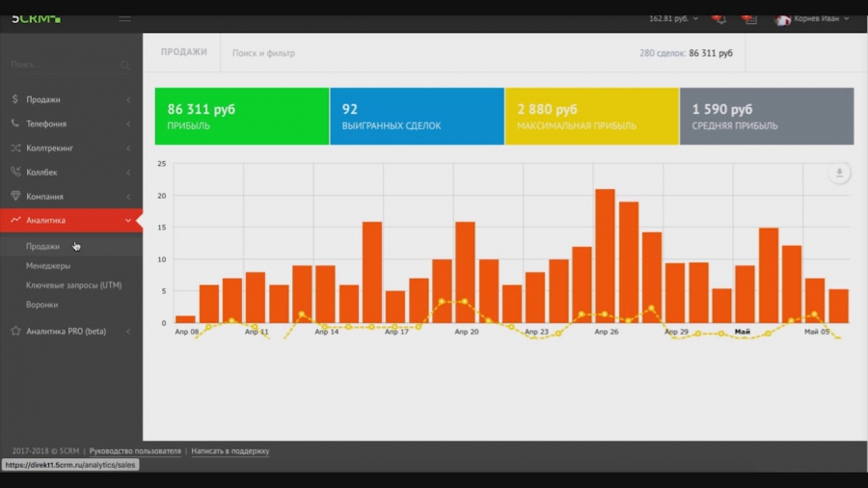Click the tallest bar at Апр 26
The image size is (868, 488).
[x=605, y=256]
